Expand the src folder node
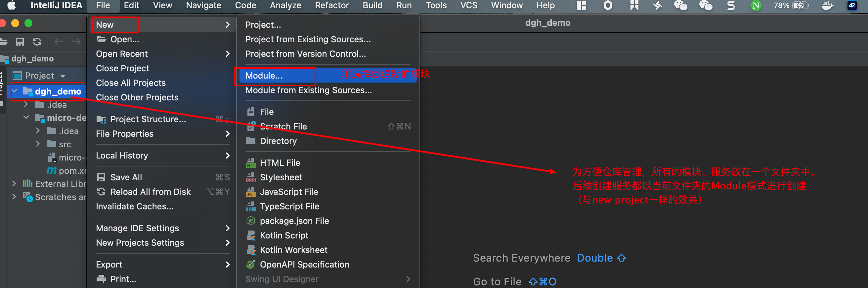This screenshot has width=868, height=288. click(38, 144)
